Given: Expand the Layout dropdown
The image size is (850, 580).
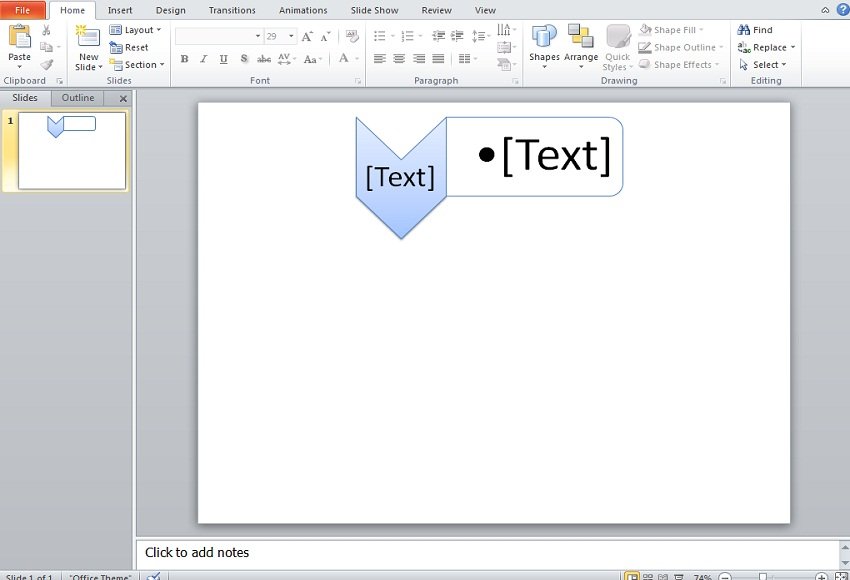Looking at the screenshot, I should click(135, 30).
